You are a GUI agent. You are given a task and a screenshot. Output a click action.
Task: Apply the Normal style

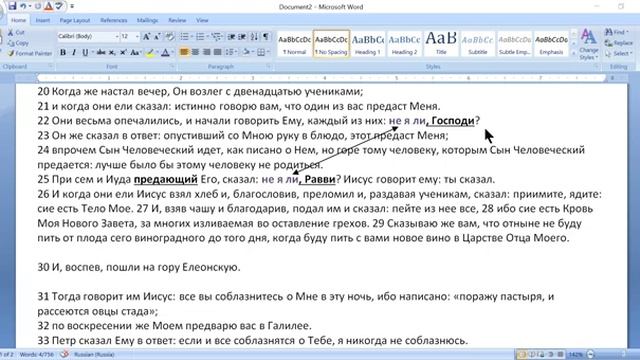tap(294, 44)
